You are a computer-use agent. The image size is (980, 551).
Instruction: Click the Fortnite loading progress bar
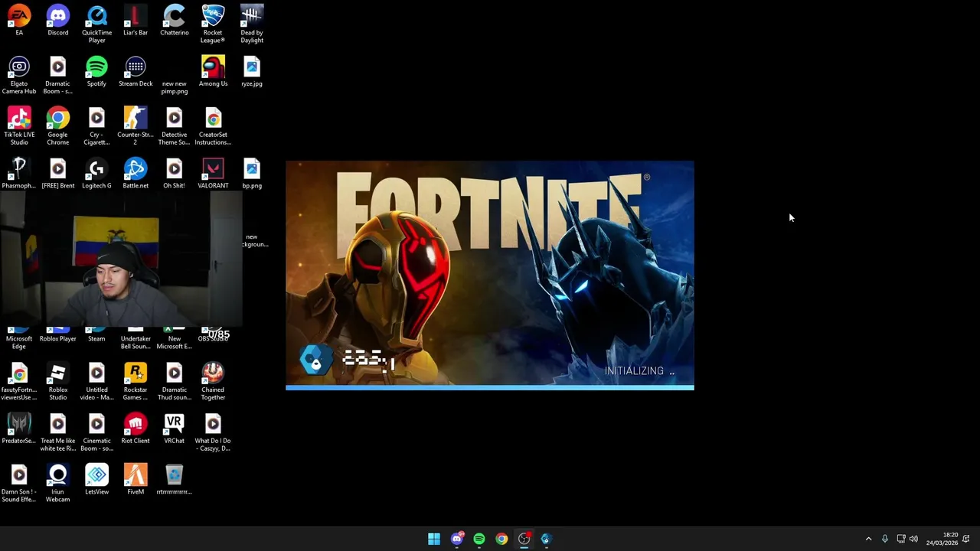(x=490, y=388)
